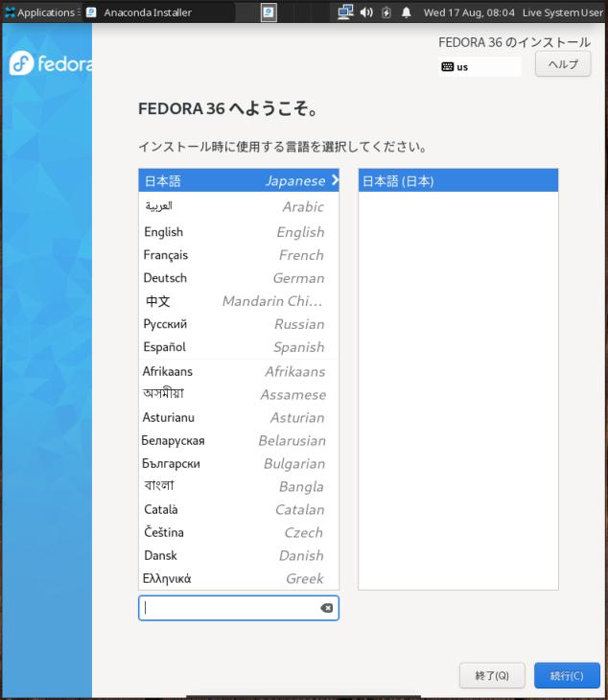
Task: Choose Deutsch German language
Action: [239, 278]
